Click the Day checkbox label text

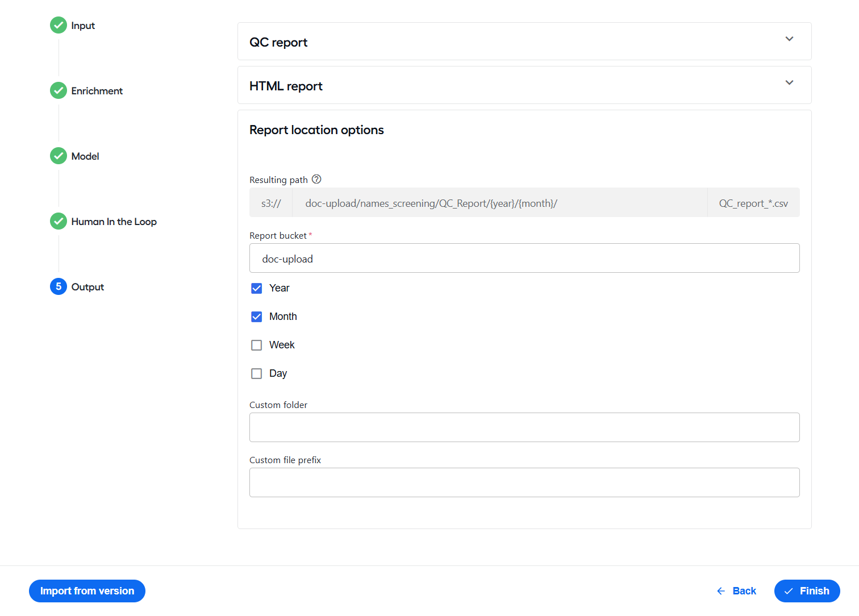[278, 373]
